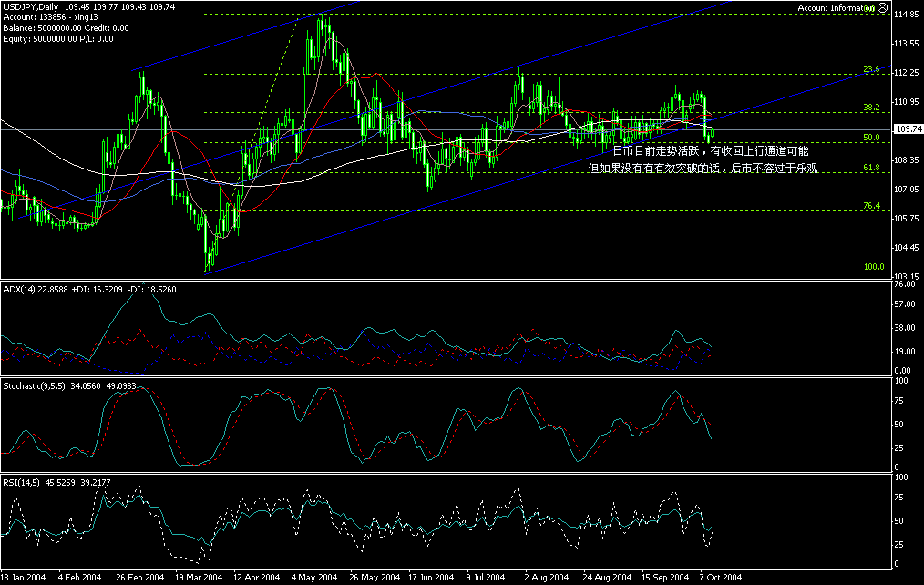
Task: Click the 38.2 Fibonacci level label
Action: tap(871, 108)
